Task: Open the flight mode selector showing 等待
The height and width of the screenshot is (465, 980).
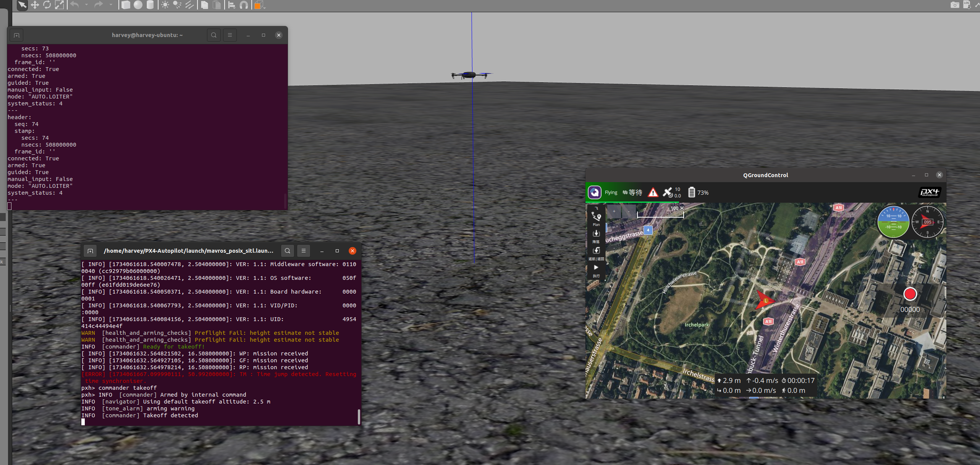Action: coord(632,192)
